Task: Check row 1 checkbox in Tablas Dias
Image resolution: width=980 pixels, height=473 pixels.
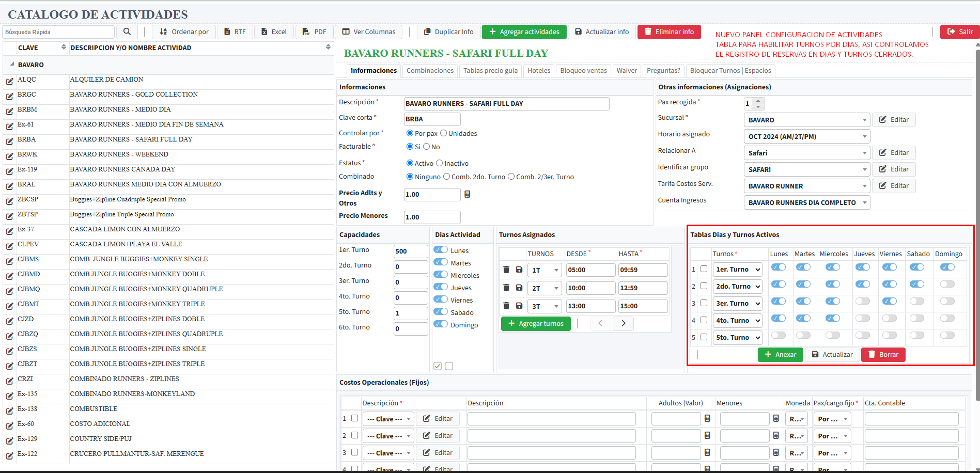Action: click(704, 269)
